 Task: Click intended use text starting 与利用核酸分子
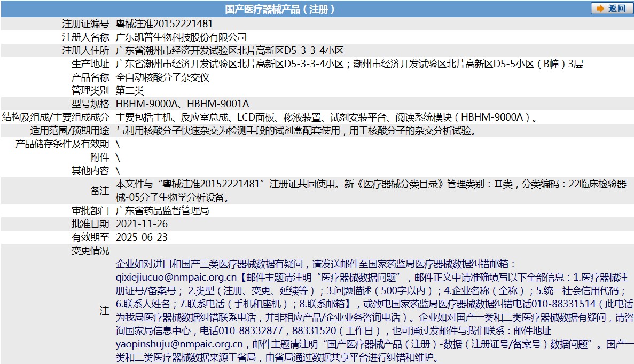(296, 130)
